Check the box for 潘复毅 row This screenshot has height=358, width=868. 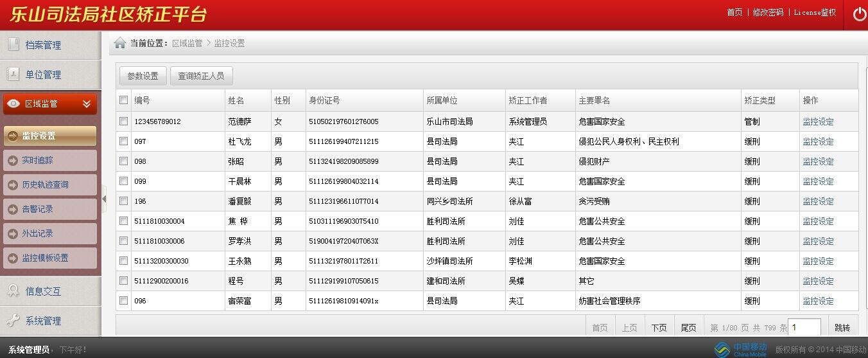coord(123,201)
